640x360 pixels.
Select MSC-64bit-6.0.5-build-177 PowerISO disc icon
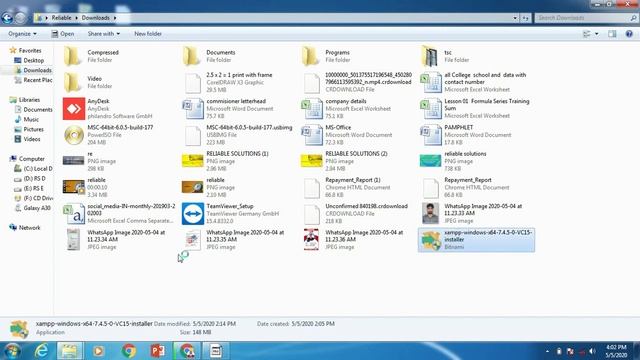(74, 135)
